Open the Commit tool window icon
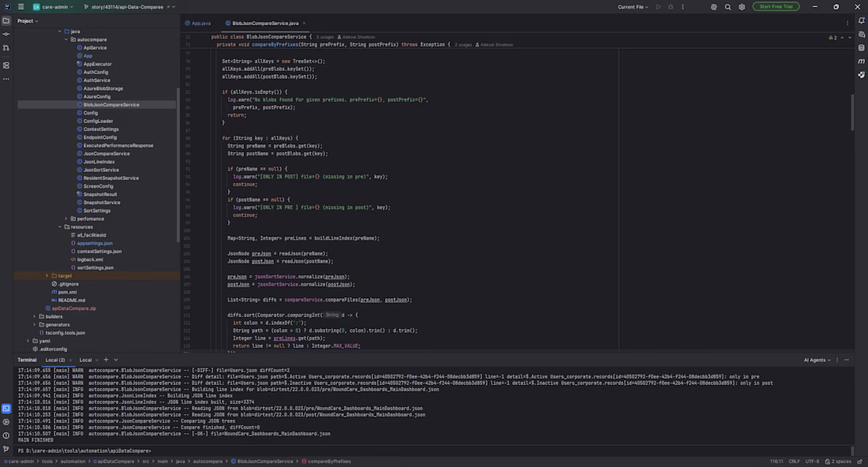This screenshot has width=868, height=467. (6, 34)
